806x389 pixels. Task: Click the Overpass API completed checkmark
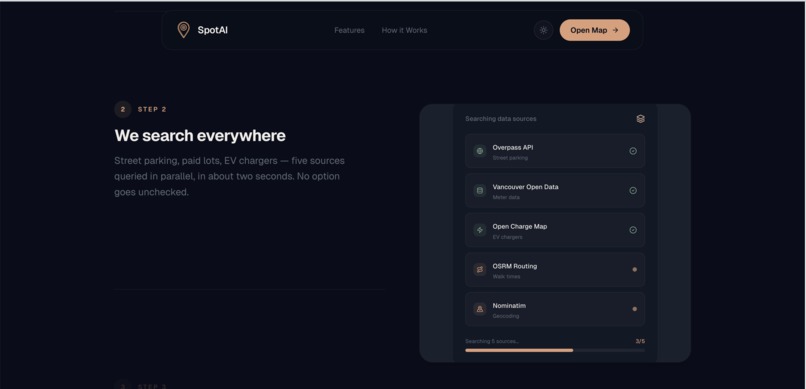pos(633,151)
